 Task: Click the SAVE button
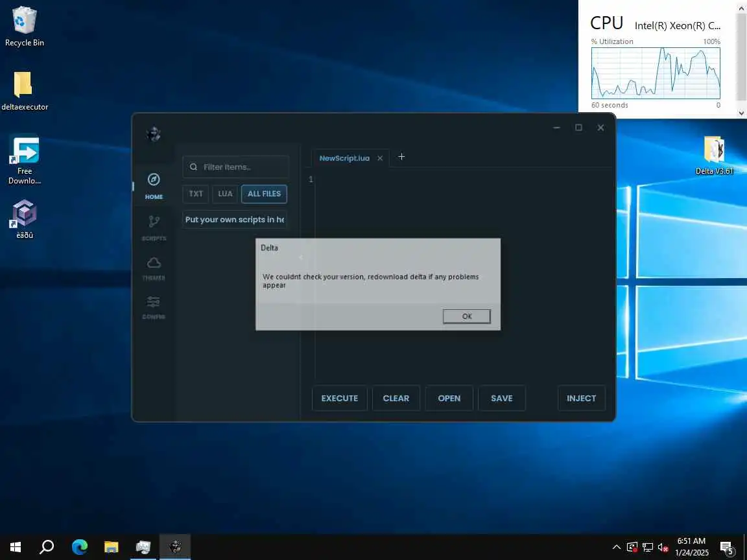(502, 398)
